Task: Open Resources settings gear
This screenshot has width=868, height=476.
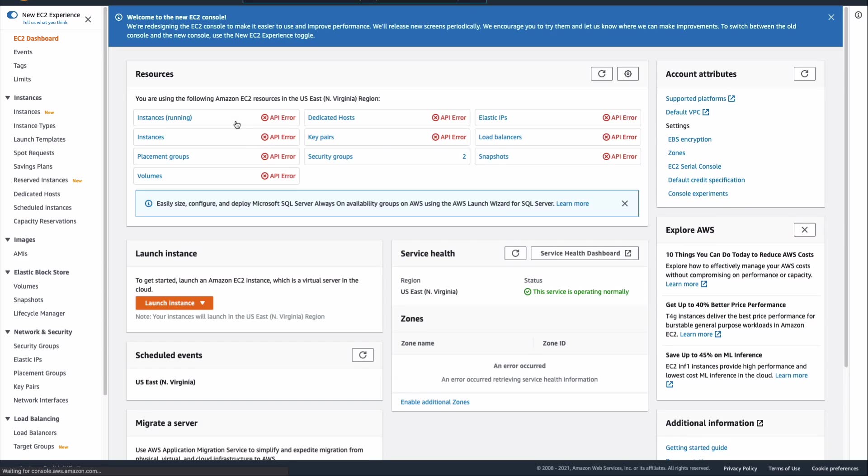Action: click(x=628, y=74)
